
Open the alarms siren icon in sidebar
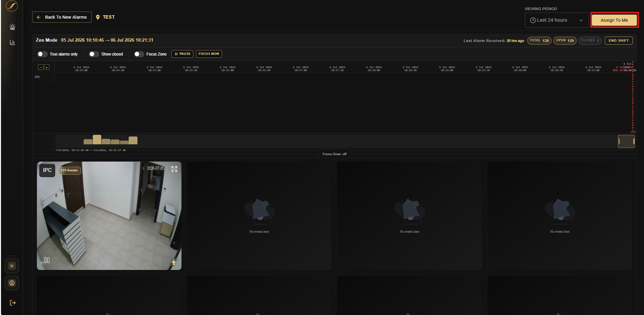[13, 27]
